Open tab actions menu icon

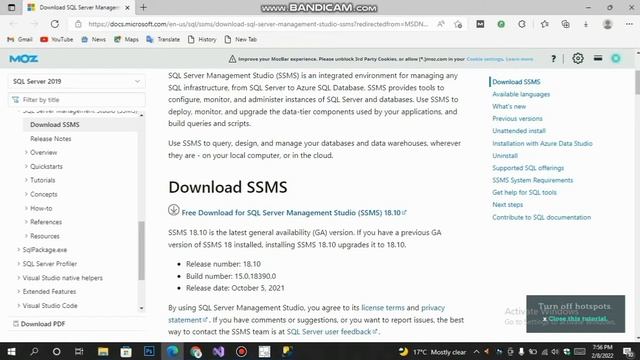pyautogui.click(x=11, y=7)
